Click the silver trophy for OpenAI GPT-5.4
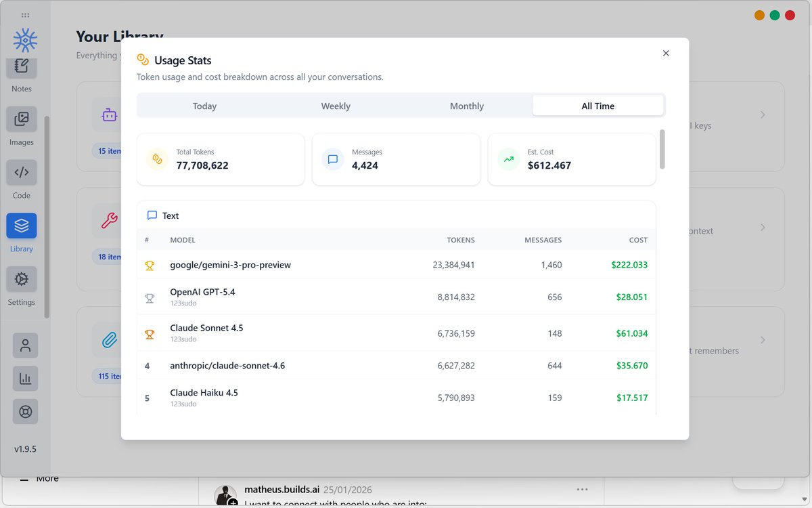 (150, 297)
